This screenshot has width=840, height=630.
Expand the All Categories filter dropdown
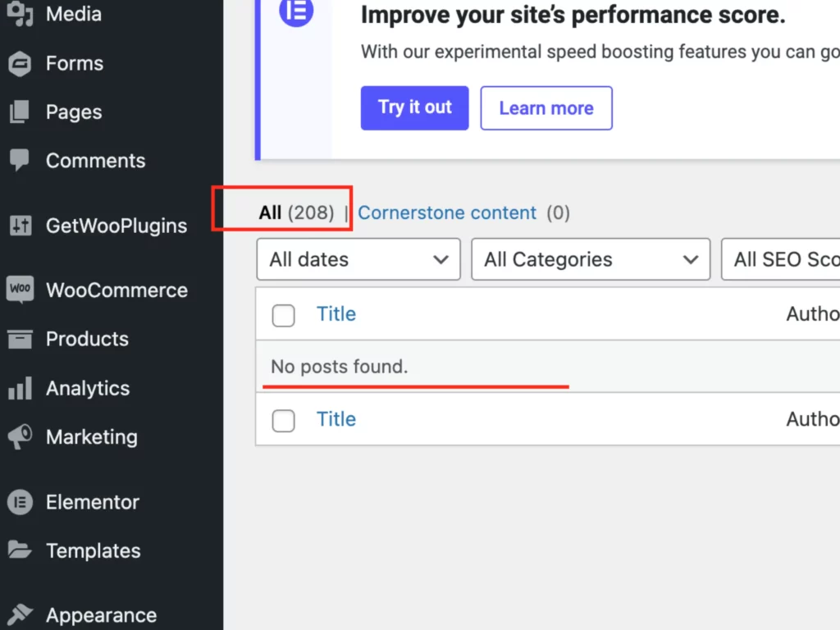(591, 259)
